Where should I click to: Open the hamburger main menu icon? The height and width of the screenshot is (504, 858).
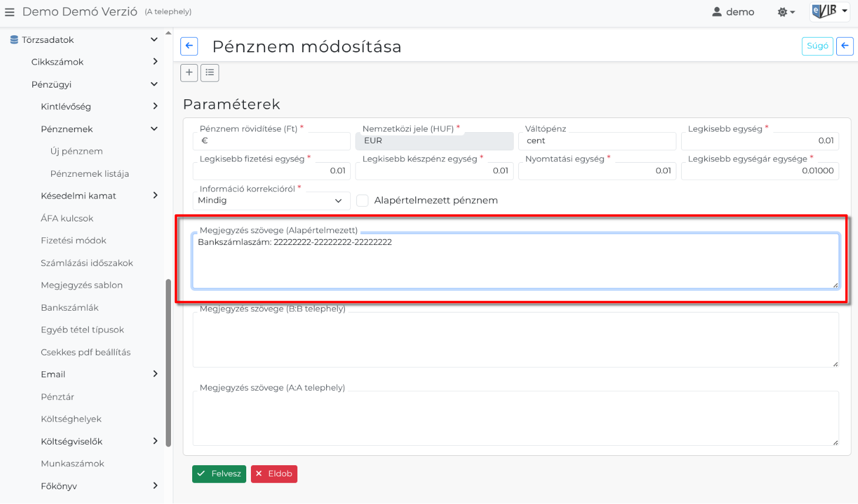click(9, 12)
